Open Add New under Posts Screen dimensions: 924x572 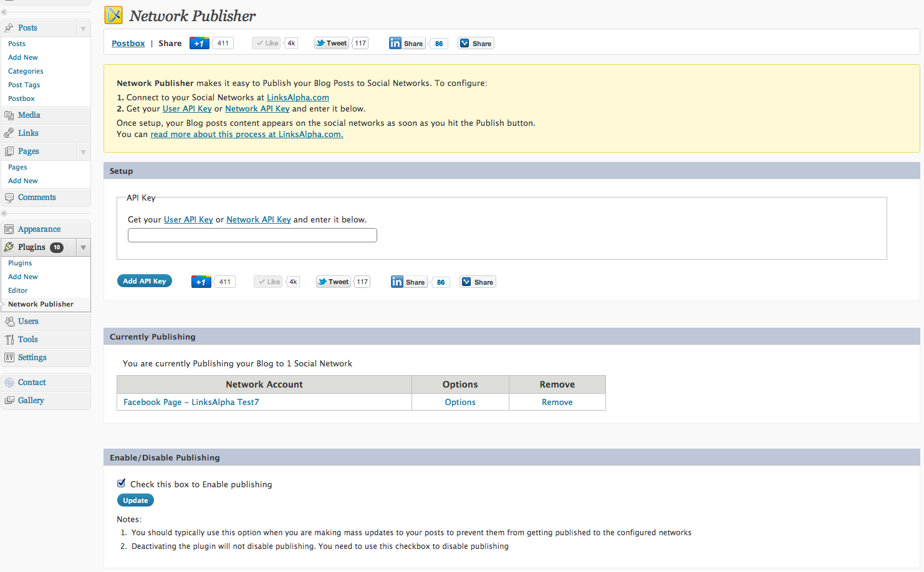pos(23,57)
